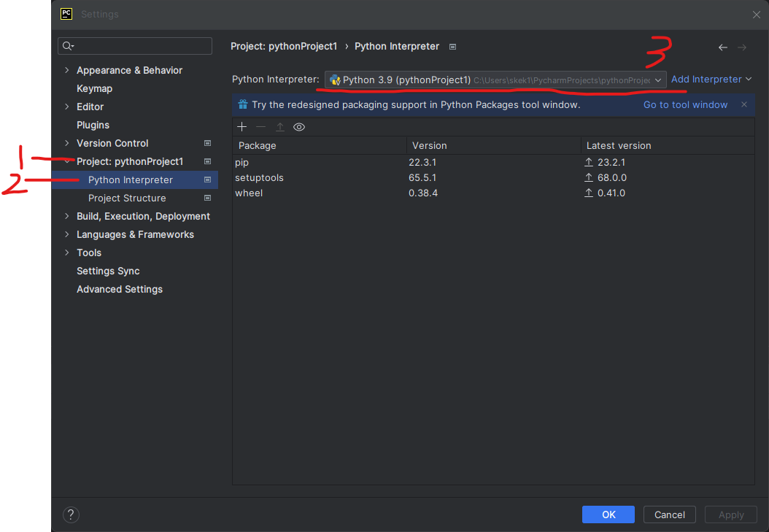The width and height of the screenshot is (769, 532).
Task: Close the Settings dialog window
Action: click(757, 15)
